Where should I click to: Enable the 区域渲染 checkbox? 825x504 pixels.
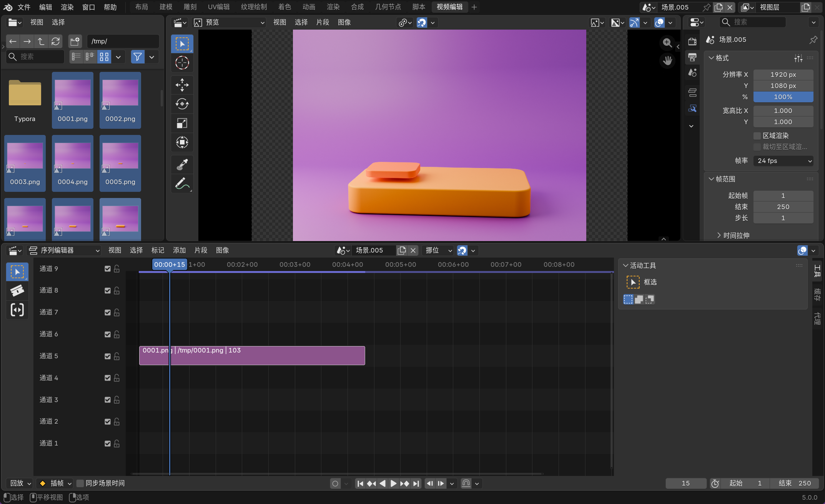[x=757, y=136]
